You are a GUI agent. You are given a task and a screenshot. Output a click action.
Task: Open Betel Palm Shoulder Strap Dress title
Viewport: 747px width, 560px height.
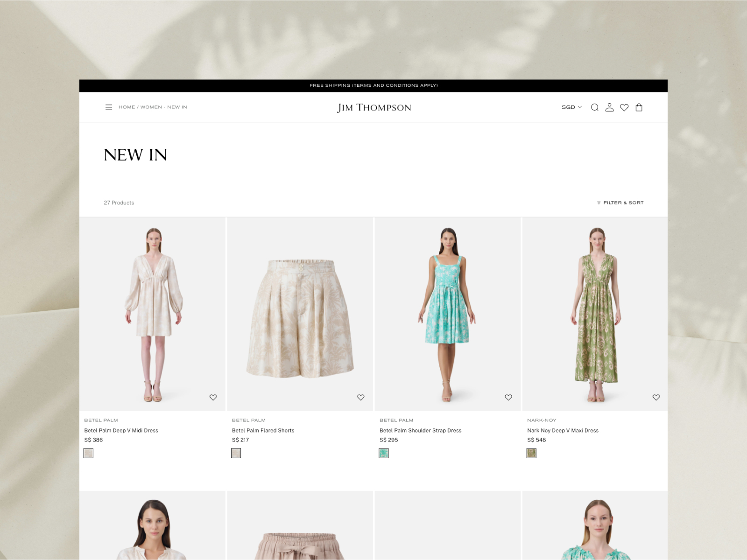click(x=420, y=431)
